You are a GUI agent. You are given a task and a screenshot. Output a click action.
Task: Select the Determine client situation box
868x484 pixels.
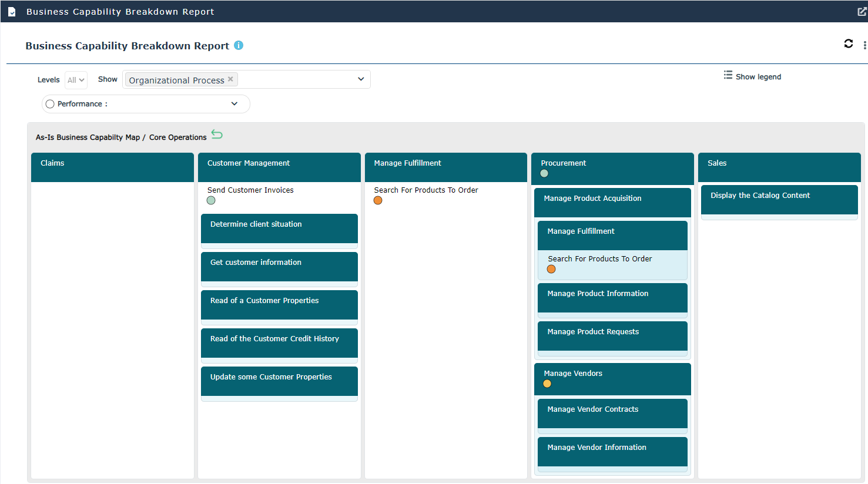click(x=279, y=228)
